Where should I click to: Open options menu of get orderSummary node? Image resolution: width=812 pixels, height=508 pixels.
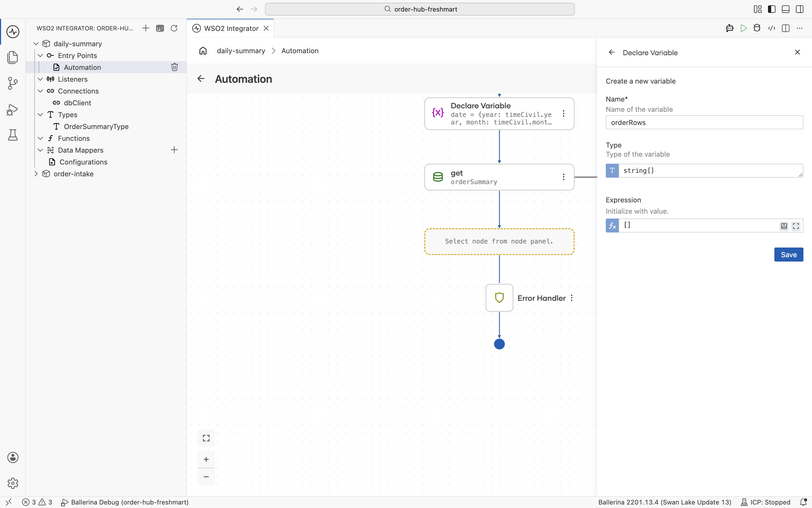click(563, 177)
